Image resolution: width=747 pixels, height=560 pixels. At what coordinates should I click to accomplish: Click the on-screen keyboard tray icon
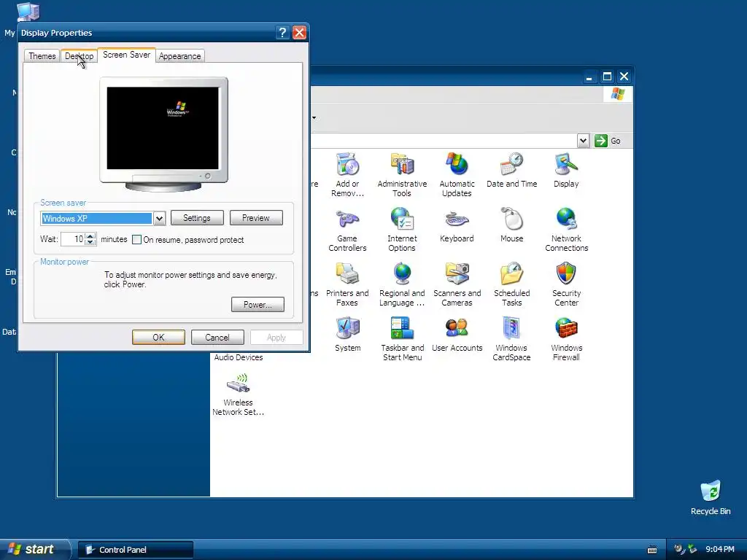(652, 550)
